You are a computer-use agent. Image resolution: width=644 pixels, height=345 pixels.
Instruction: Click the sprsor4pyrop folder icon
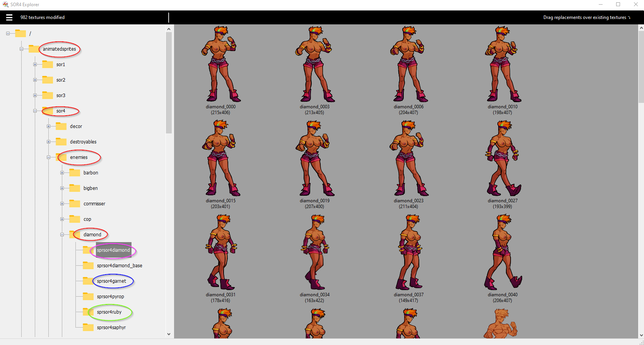point(88,296)
